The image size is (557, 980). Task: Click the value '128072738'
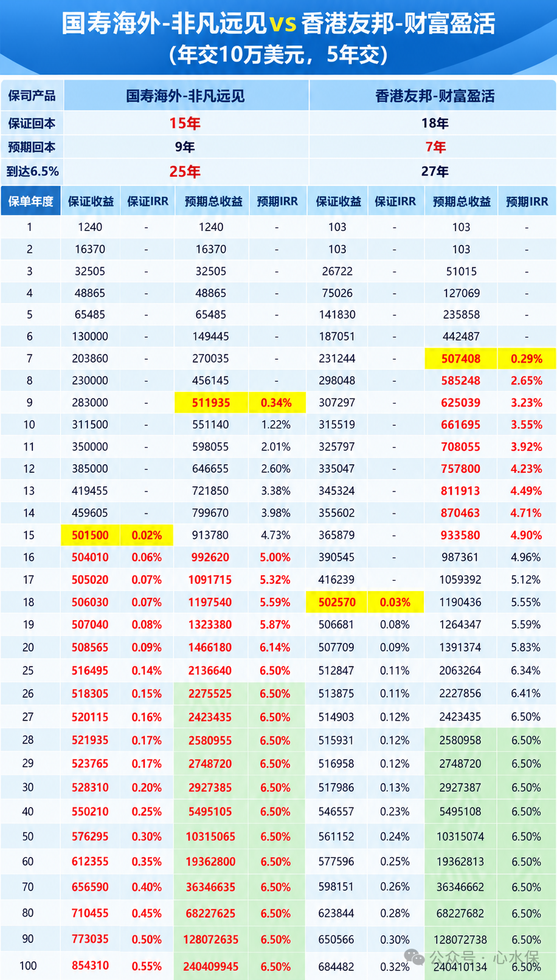pos(461,940)
